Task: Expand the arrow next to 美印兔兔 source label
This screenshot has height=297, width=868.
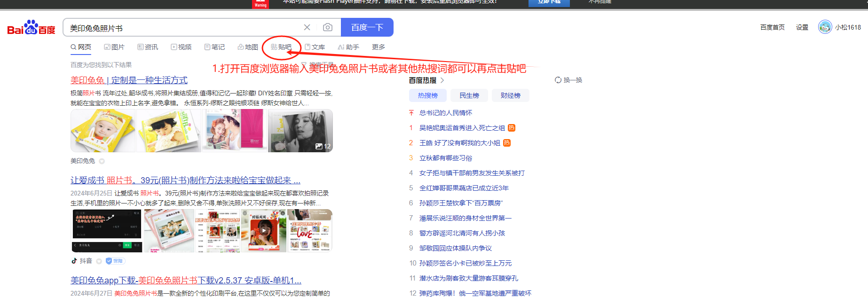Action: click(102, 161)
